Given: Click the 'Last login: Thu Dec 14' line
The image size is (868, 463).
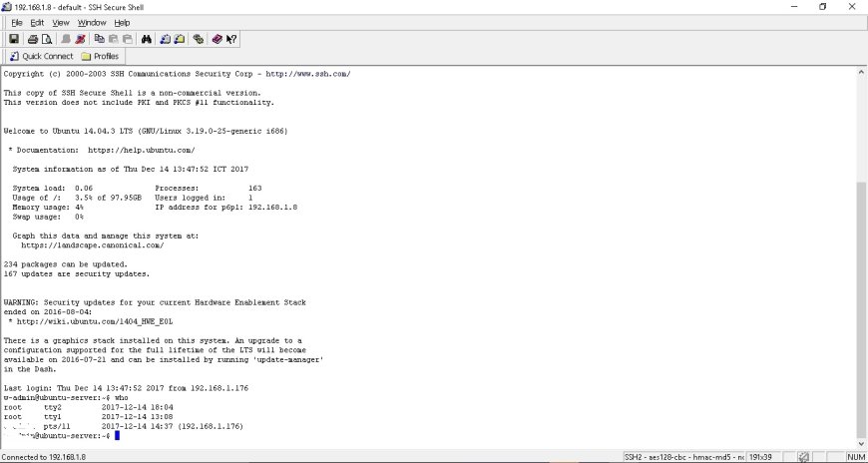Looking at the screenshot, I should click(x=126, y=388).
